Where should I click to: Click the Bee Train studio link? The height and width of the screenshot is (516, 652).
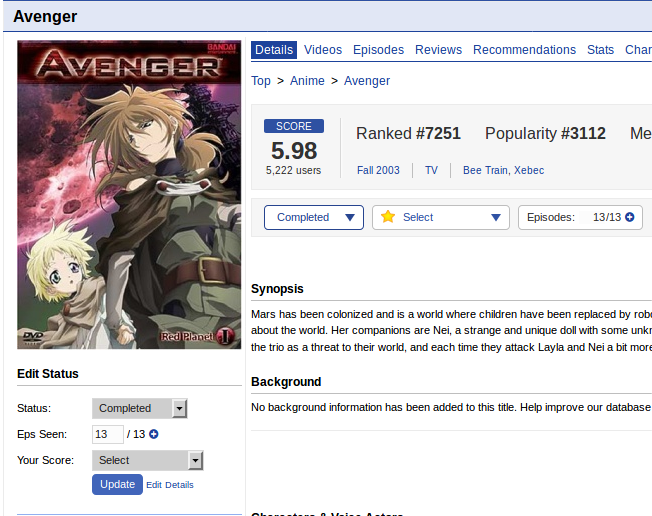pyautogui.click(x=485, y=170)
